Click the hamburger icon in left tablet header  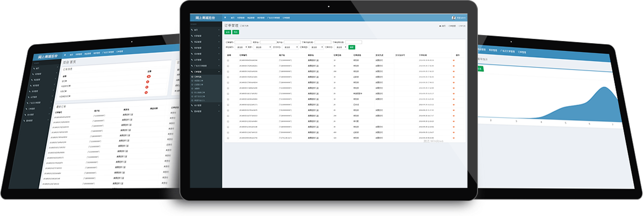click(x=65, y=55)
